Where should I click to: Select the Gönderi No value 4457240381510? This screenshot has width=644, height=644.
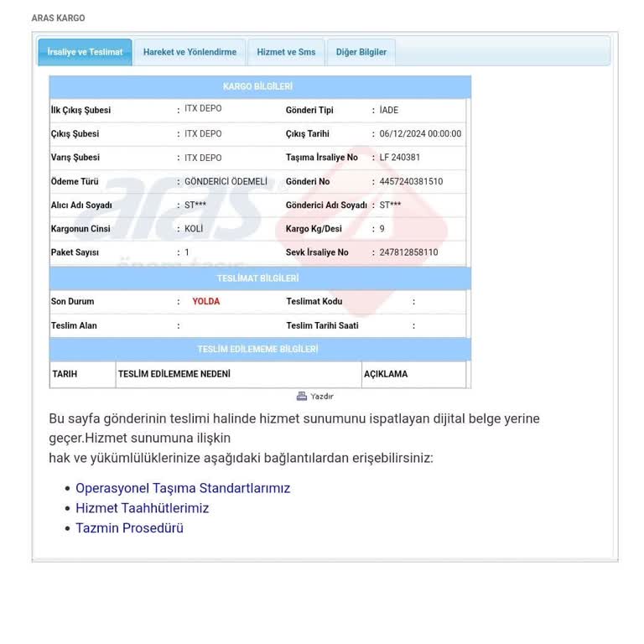click(411, 181)
